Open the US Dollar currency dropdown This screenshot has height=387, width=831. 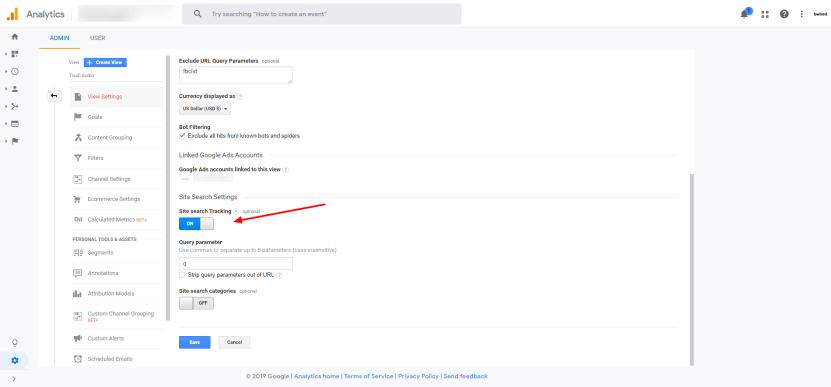click(x=205, y=109)
